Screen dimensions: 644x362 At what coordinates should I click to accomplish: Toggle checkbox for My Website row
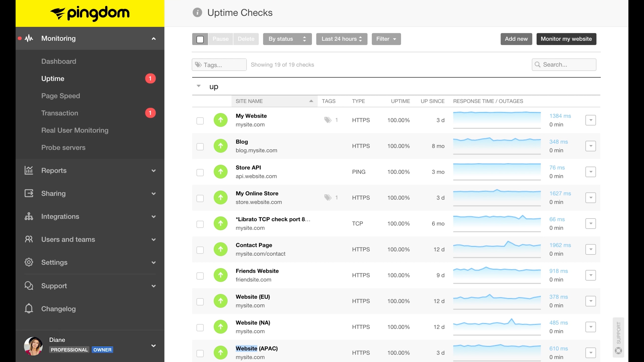pyautogui.click(x=200, y=120)
